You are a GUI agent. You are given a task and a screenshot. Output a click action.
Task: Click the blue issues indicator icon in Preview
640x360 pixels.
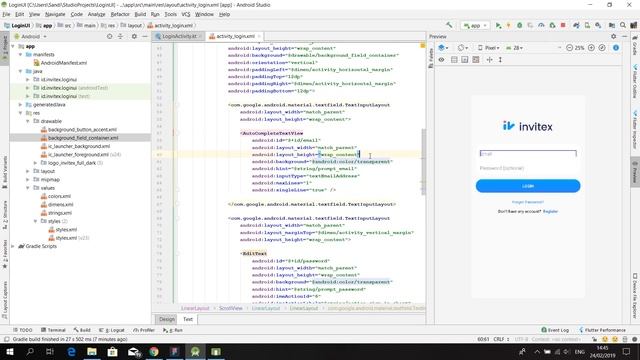pos(616,48)
